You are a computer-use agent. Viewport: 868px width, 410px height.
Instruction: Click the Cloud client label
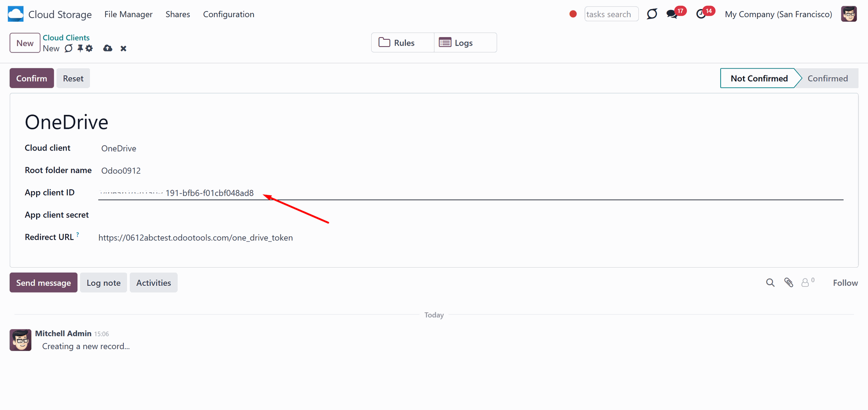coord(47,148)
